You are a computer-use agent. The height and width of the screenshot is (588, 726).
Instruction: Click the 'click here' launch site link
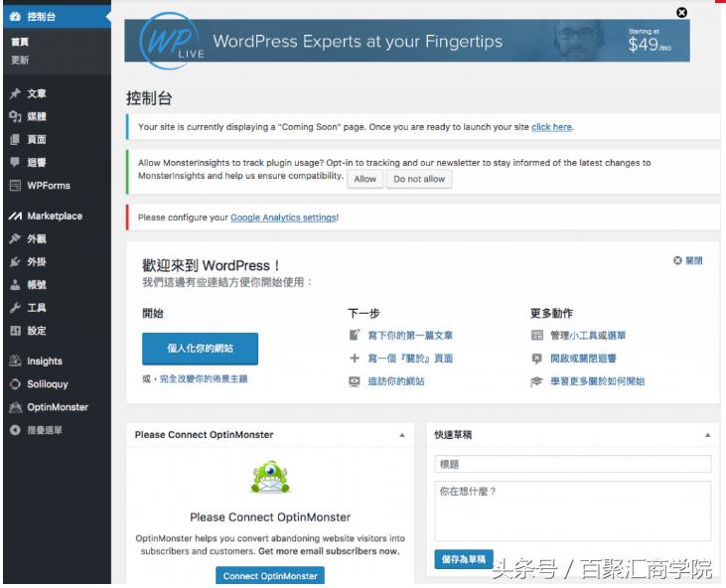click(551, 127)
